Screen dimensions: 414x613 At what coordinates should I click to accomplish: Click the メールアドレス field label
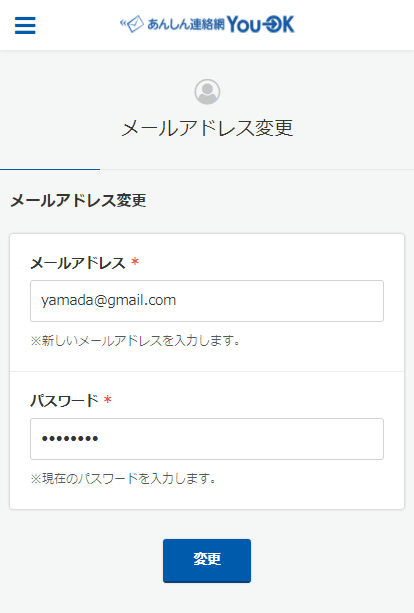tap(78, 263)
